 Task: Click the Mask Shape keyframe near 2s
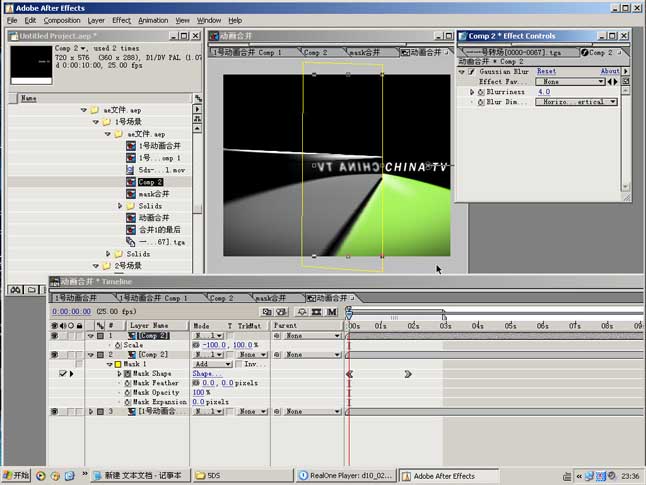point(408,374)
